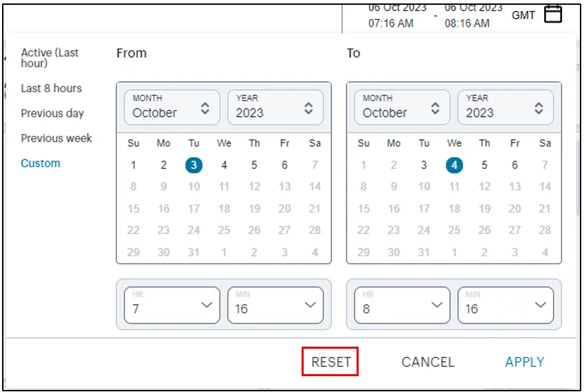Image resolution: width=584 pixels, height=392 pixels.
Task: Choose Previous day preset
Action: click(52, 113)
